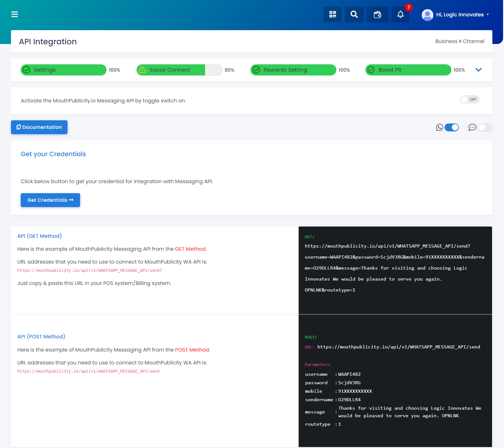The width and height of the screenshot is (504, 448).
Task: Click the Social Connect progress bar
Action: pos(179,70)
